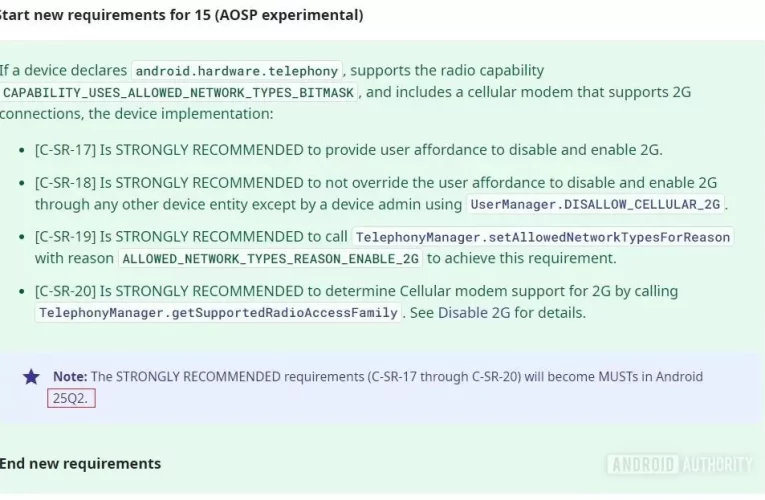The height and width of the screenshot is (500, 765).
Task: Open the Disable 2G link
Action: click(475, 312)
